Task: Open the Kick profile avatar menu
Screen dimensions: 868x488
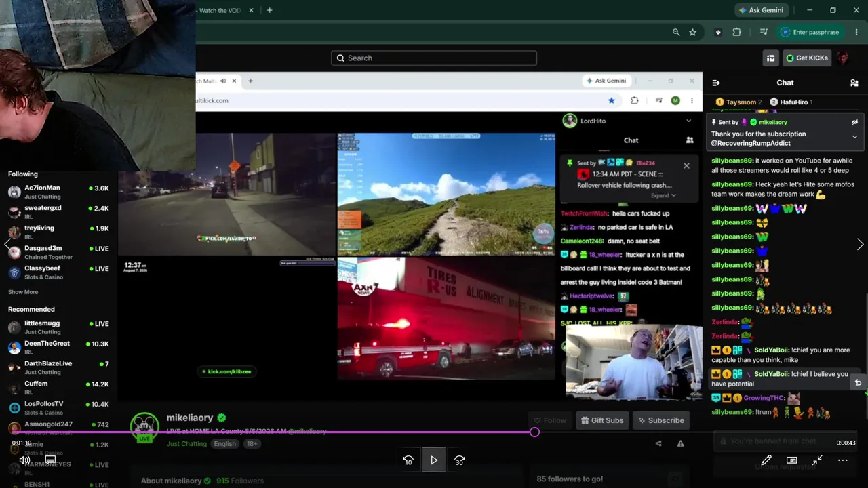Action: (x=843, y=58)
